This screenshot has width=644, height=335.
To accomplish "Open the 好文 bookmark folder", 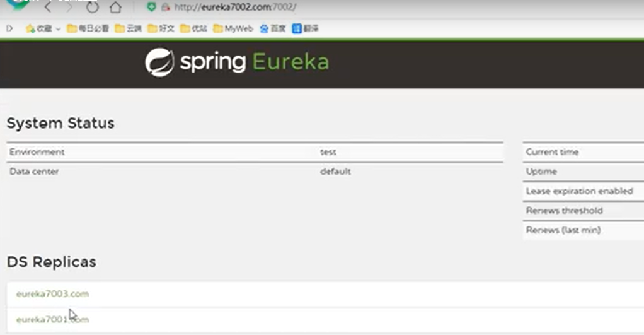I will click(161, 28).
